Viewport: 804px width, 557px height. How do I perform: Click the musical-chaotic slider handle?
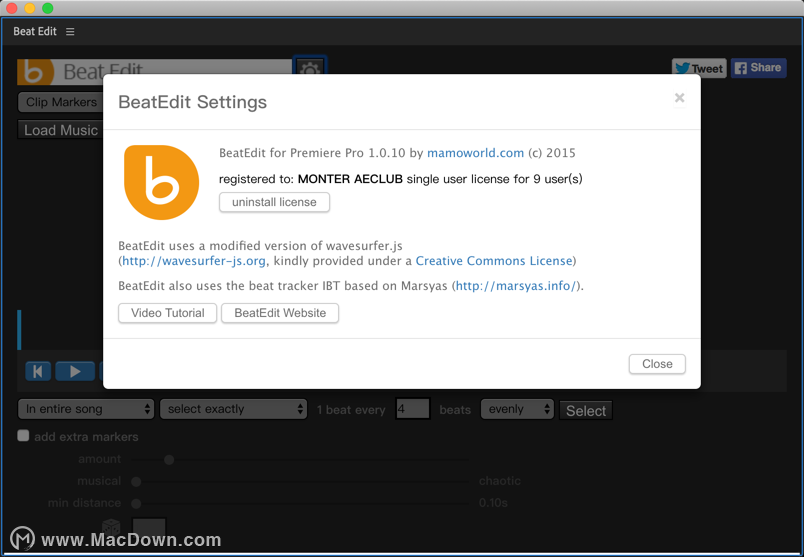click(136, 482)
